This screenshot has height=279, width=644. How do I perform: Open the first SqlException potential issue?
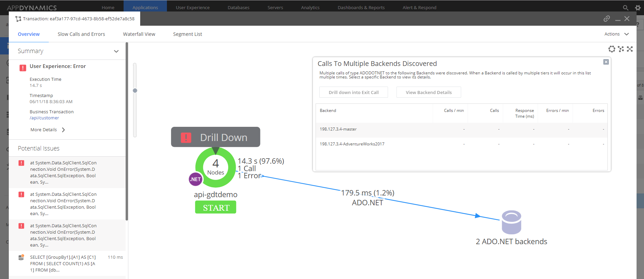[67, 172]
